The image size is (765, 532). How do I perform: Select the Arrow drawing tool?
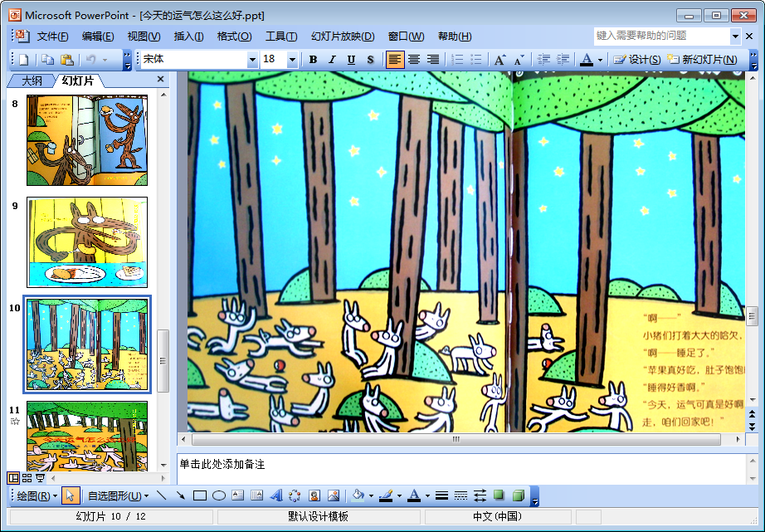click(181, 495)
